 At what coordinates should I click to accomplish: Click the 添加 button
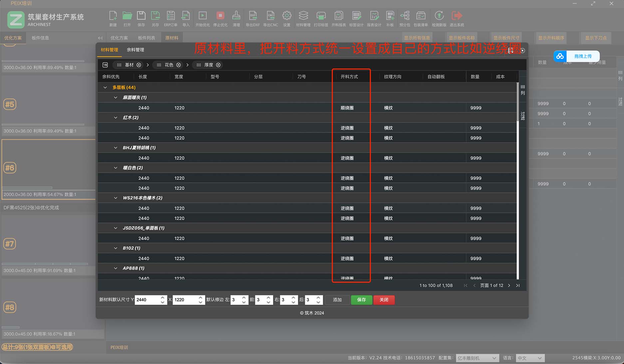(337, 300)
